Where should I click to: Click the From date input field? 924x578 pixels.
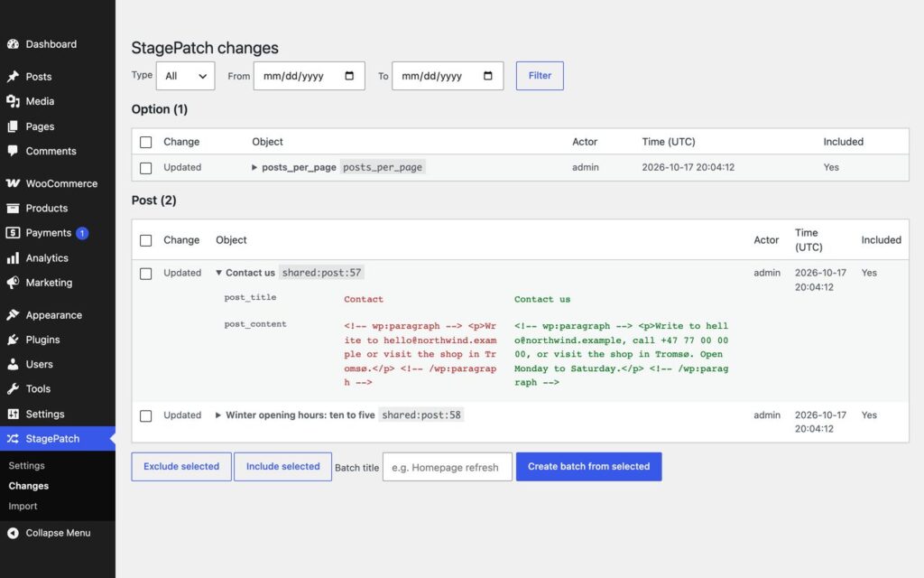coord(310,76)
